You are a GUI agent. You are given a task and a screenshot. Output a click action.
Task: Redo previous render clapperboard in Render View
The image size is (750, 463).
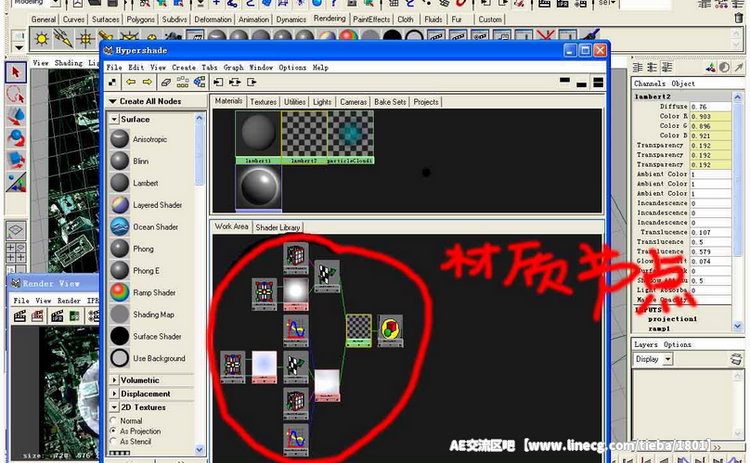point(20,316)
